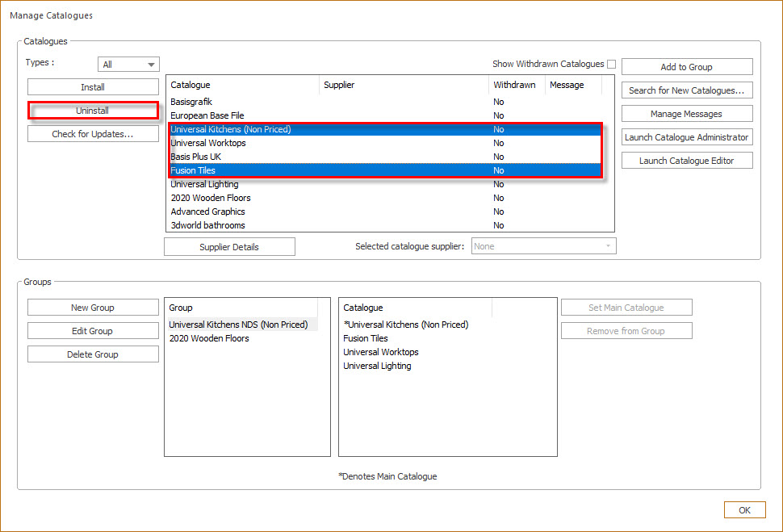Screen dimensions: 783x532
Task: Select 2020 Wooden Floors group
Action: pos(241,338)
